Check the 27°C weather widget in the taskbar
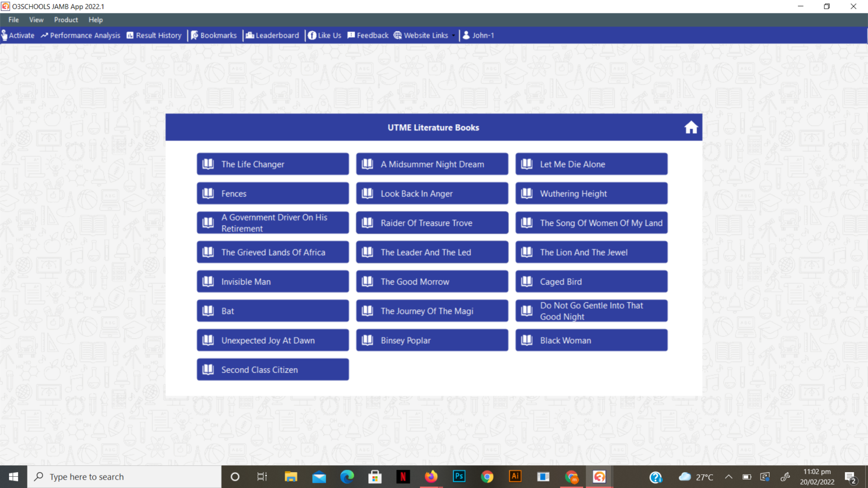This screenshot has height=488, width=868. tap(697, 476)
